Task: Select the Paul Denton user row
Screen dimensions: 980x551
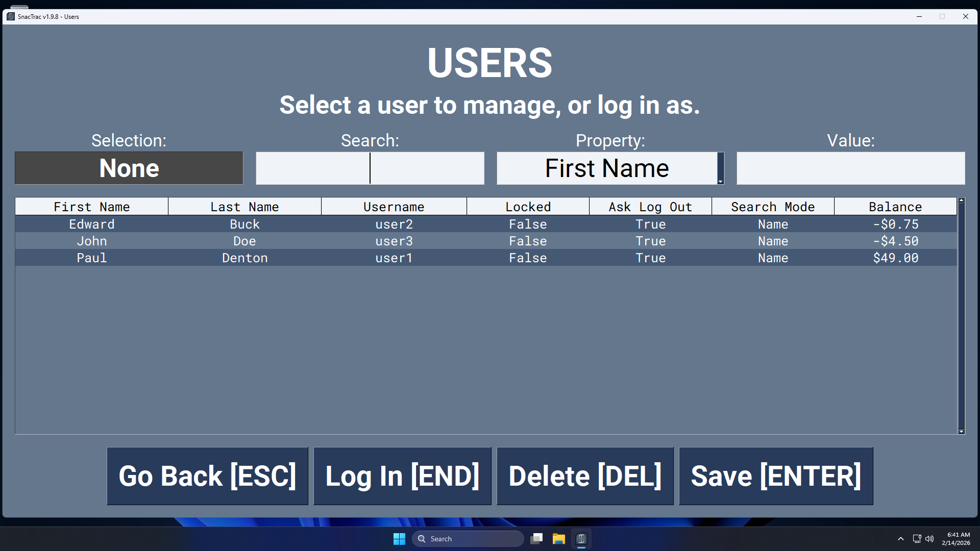Action: 245,258
